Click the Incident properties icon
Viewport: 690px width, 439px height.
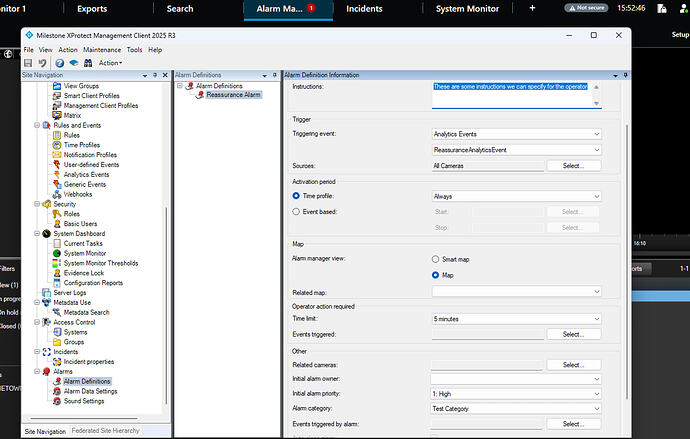(57, 362)
